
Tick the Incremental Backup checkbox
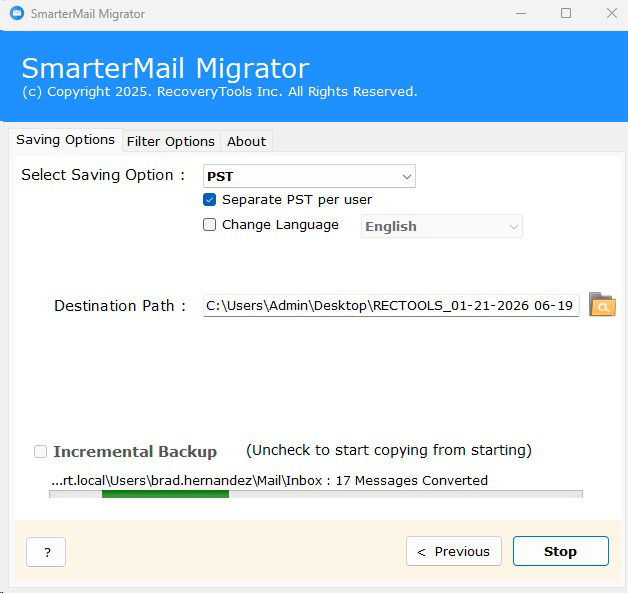(40, 451)
